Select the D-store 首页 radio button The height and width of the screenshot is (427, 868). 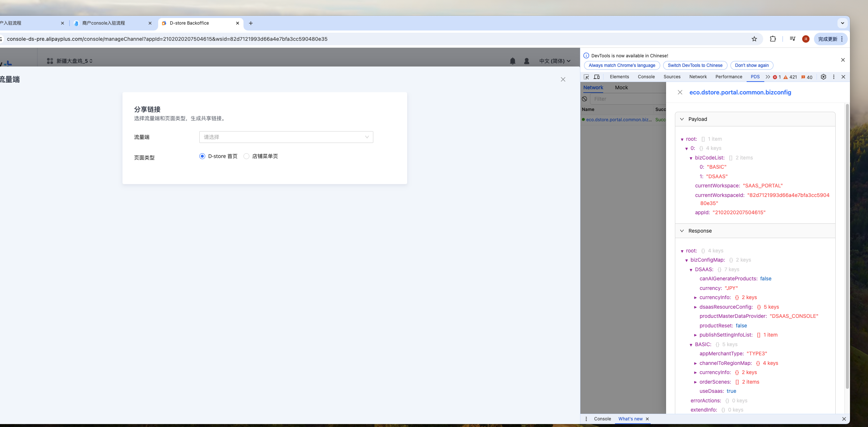pyautogui.click(x=202, y=156)
